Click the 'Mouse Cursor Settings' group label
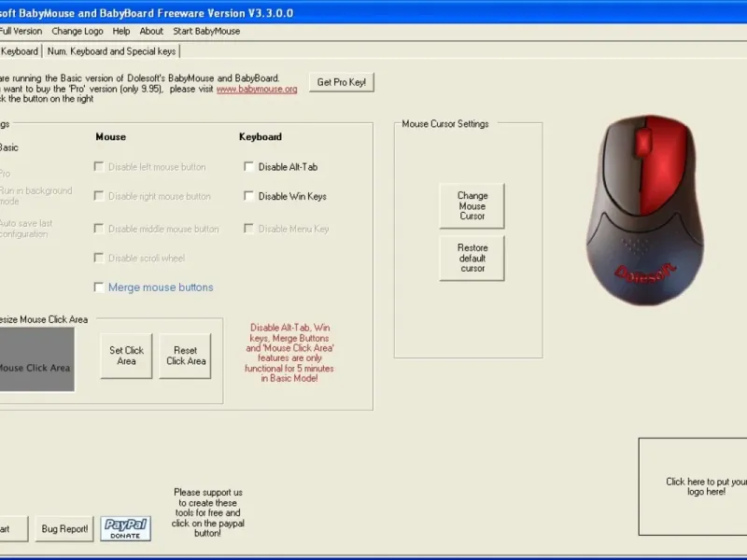Image resolution: width=747 pixels, height=560 pixels. pos(445,124)
